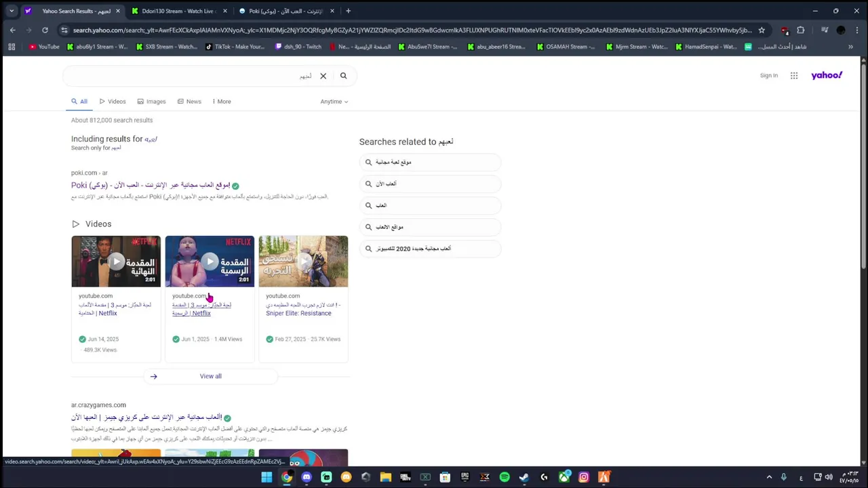Screen dimensions: 868x488
Task: Click microphone icon in system tray
Action: 784,477
